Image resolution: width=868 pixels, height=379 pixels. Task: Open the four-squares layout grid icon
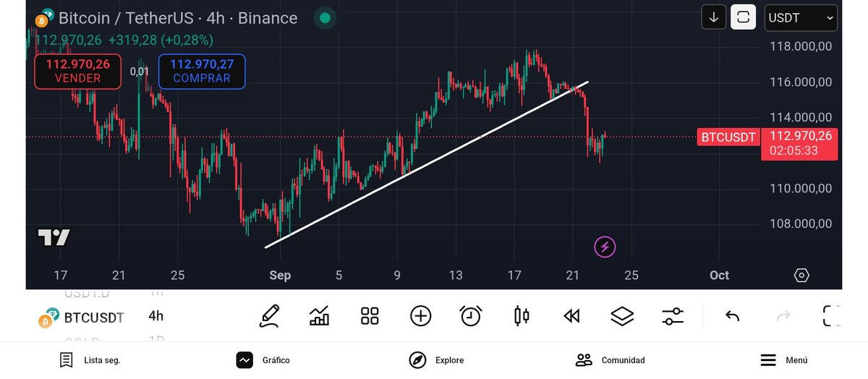(370, 315)
